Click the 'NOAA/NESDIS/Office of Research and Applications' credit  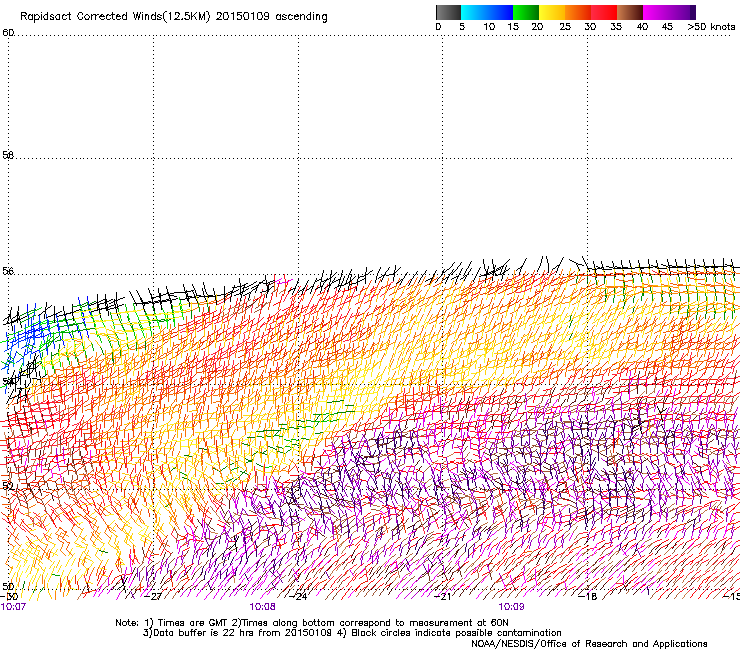tap(589, 644)
